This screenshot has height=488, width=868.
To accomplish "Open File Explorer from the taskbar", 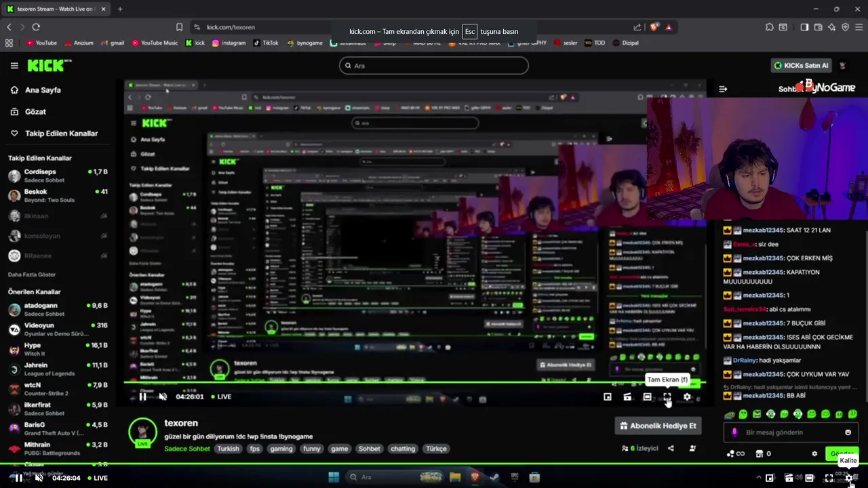I will click(455, 477).
